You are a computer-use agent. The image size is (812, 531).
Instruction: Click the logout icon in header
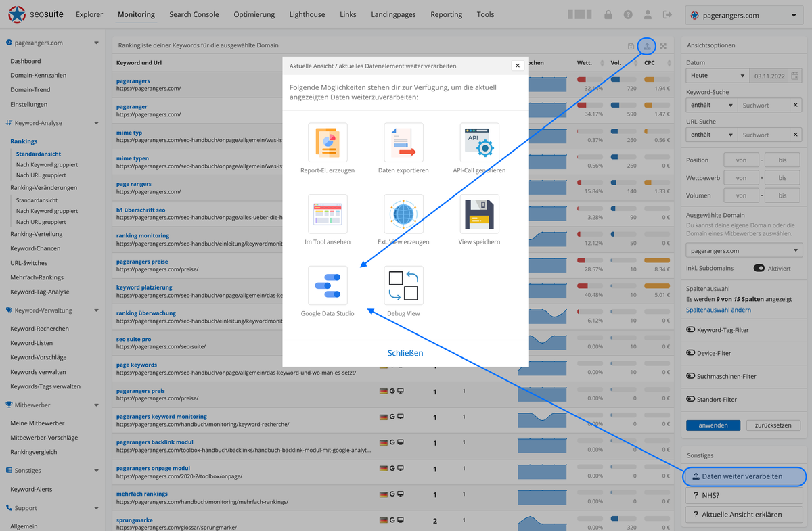(x=668, y=14)
